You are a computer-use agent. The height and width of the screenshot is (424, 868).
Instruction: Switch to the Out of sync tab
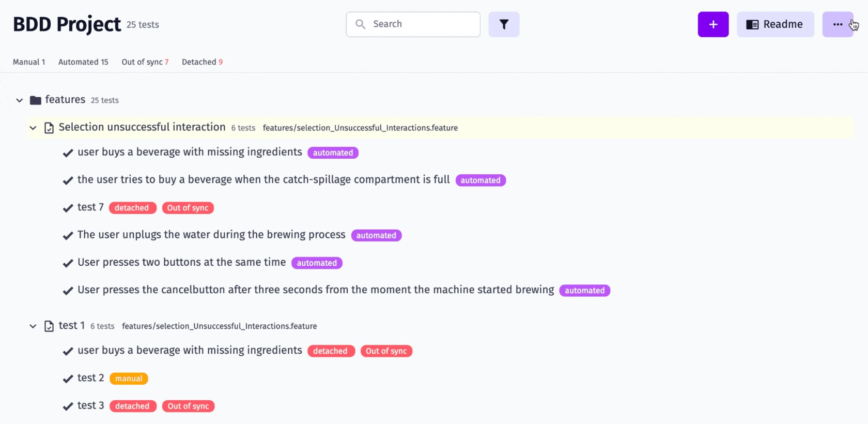tap(145, 62)
